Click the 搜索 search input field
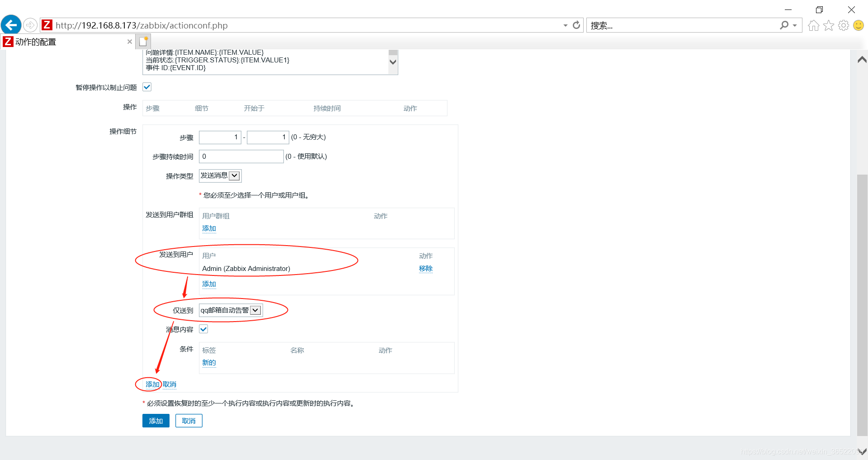This screenshot has width=868, height=460. click(683, 25)
